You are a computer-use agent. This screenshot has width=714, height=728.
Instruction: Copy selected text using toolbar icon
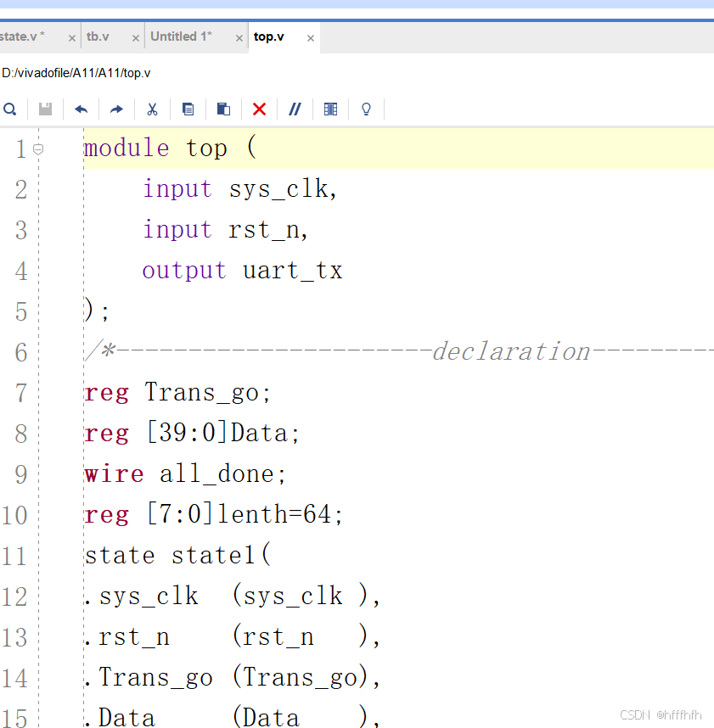[x=188, y=109]
